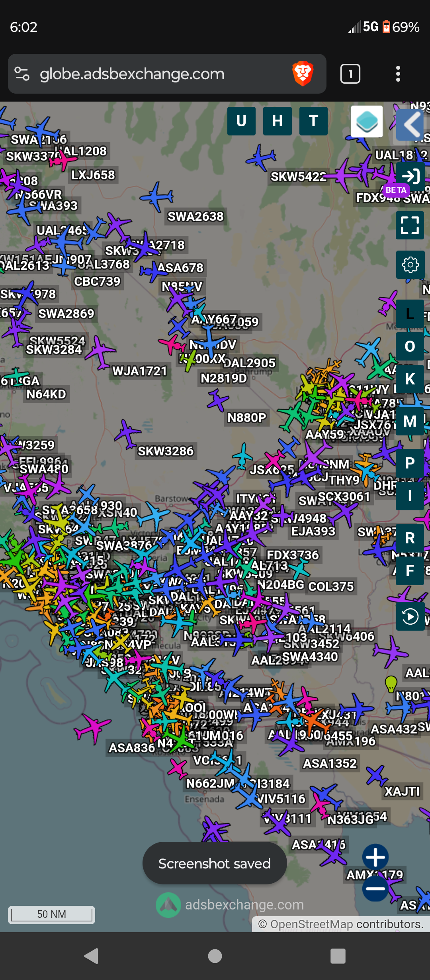
Task: Select flight label VIV5116
Action: click(281, 799)
